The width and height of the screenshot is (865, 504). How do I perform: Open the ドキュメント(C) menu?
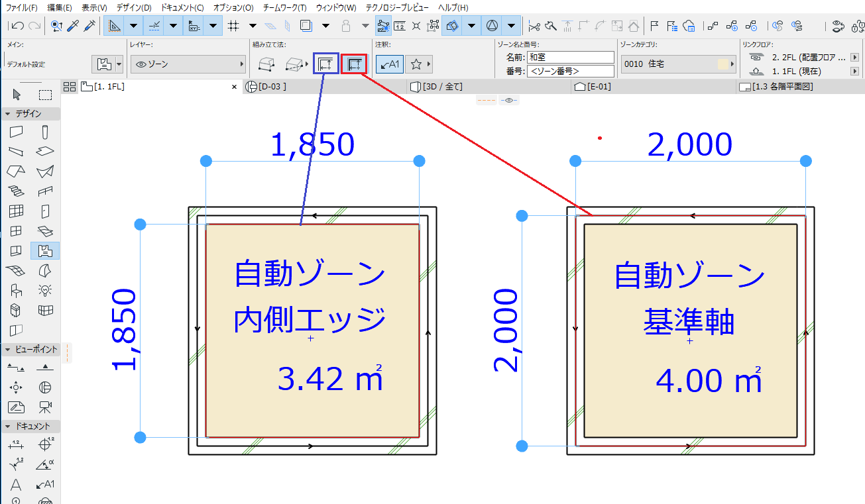pos(182,7)
